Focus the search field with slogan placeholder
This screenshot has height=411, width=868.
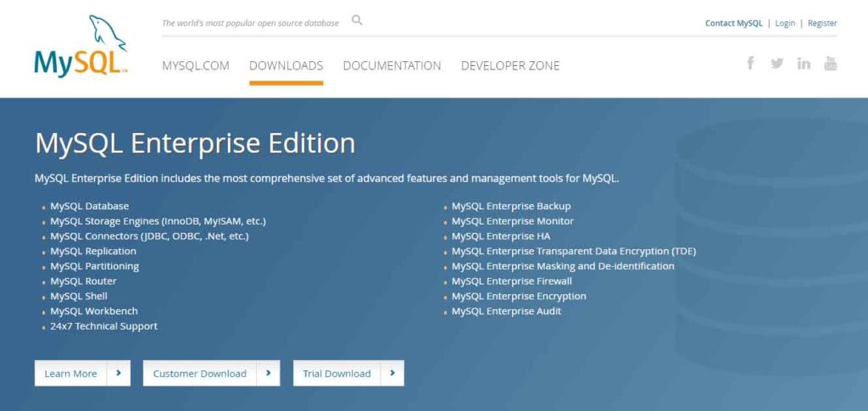(250, 23)
